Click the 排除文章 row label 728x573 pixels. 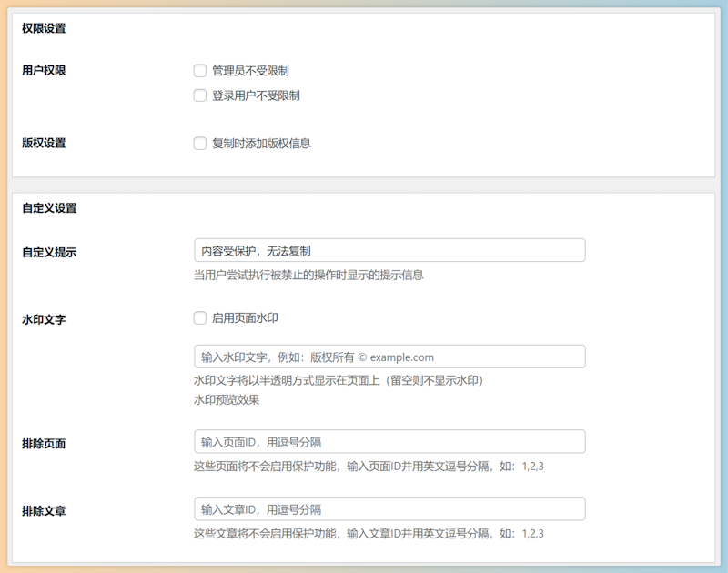[44, 511]
